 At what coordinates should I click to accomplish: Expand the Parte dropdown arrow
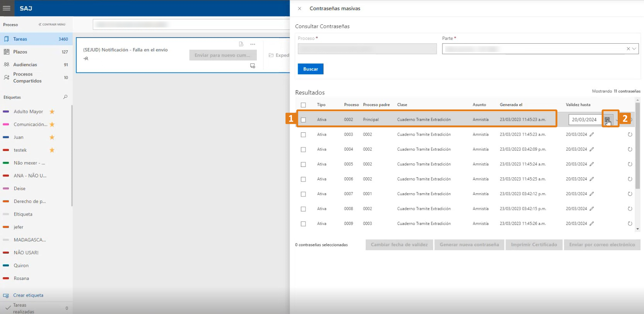point(634,49)
